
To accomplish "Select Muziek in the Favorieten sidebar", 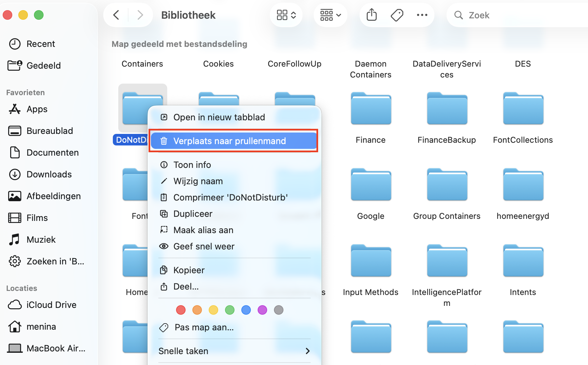I will pos(41,239).
